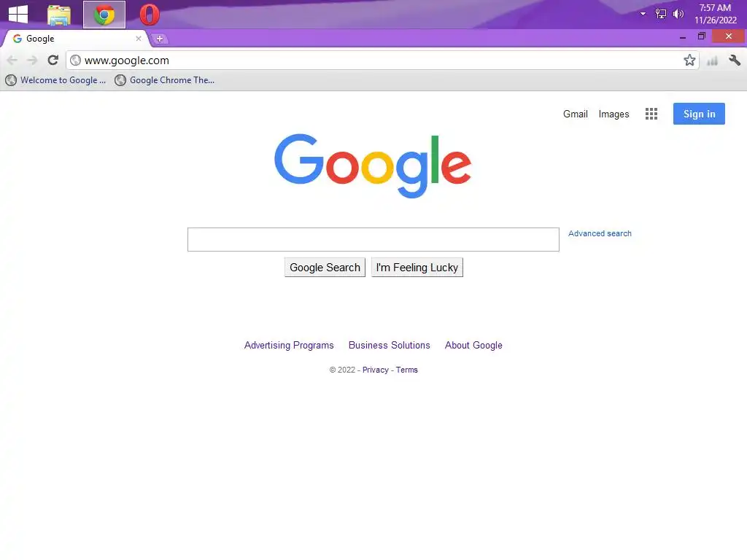Go to Google Images
This screenshot has height=560, width=747.
pos(614,114)
